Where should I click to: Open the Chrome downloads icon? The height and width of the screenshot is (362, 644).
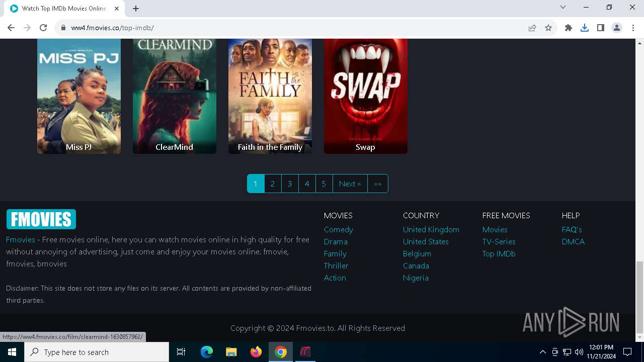click(x=585, y=28)
